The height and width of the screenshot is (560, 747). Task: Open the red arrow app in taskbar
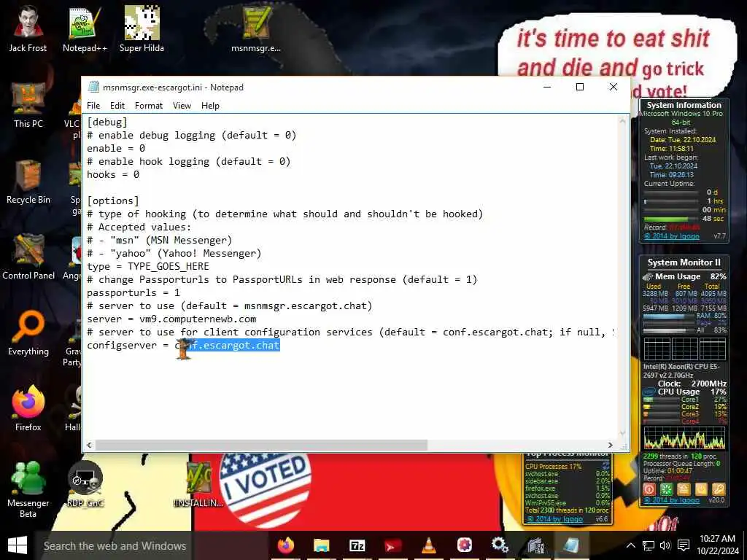pyautogui.click(x=392, y=545)
